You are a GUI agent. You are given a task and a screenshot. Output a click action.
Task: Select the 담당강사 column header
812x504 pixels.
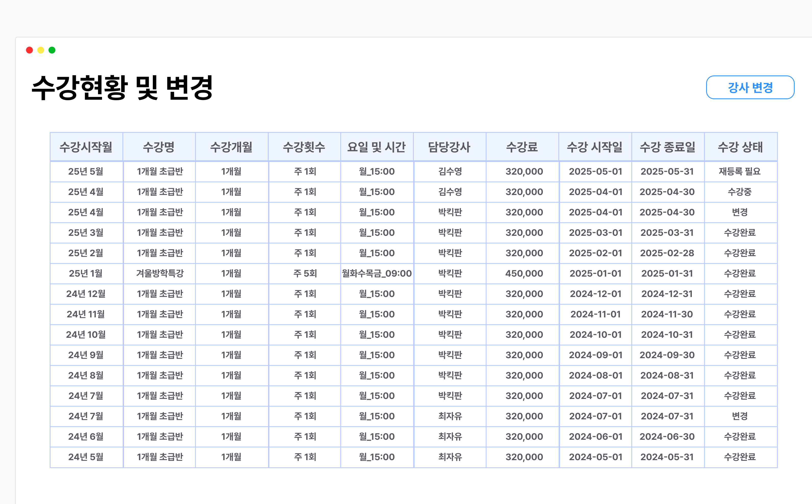449,147
